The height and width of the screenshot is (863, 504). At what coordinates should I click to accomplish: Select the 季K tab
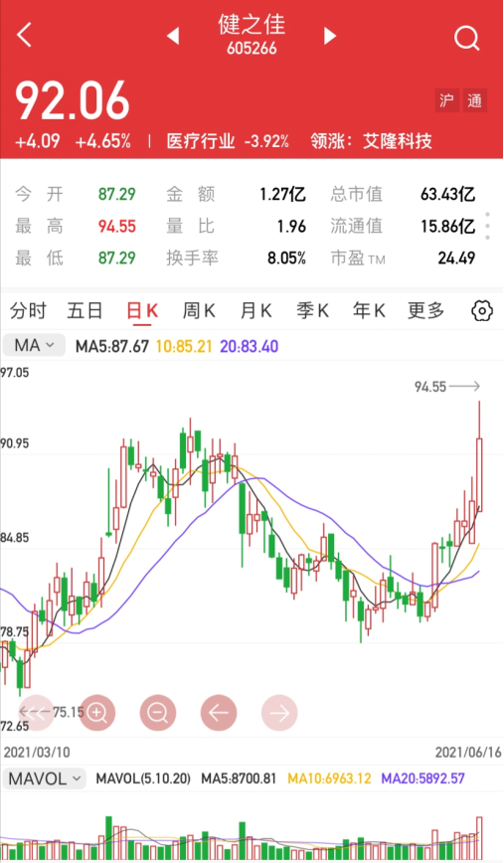[312, 311]
